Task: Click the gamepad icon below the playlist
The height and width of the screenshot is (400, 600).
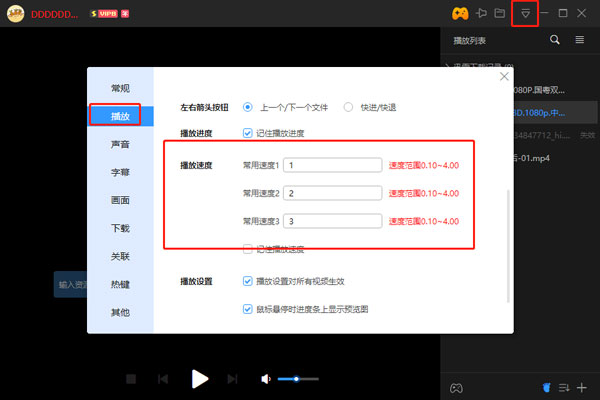Action: 456,388
